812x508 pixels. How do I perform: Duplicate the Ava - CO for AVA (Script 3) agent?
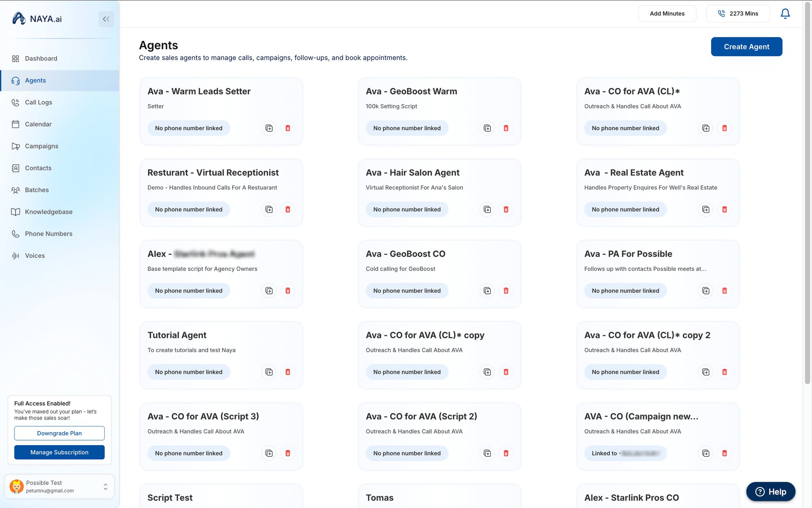coord(269,453)
